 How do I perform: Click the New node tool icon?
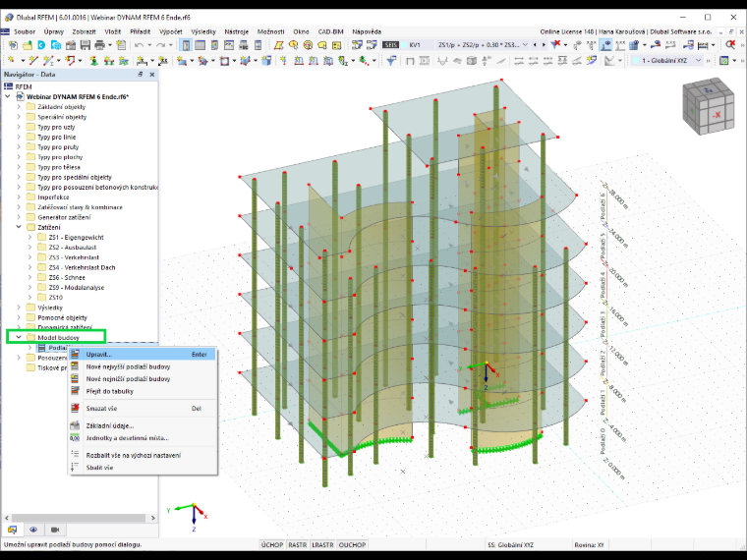pyautogui.click(x=11, y=61)
